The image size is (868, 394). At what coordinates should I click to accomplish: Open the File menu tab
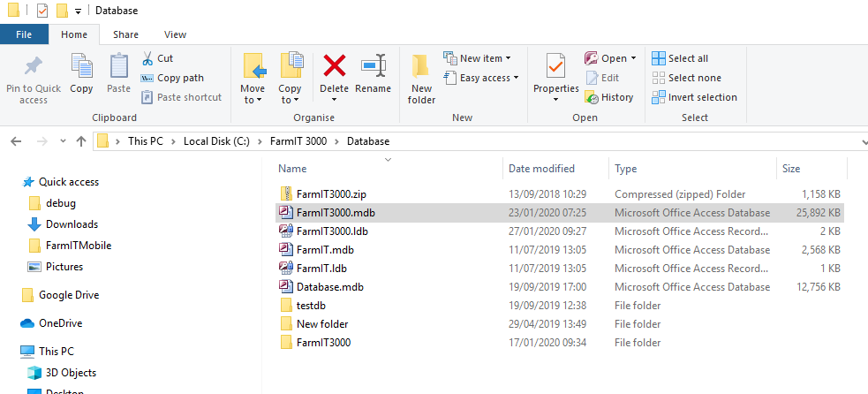[24, 34]
